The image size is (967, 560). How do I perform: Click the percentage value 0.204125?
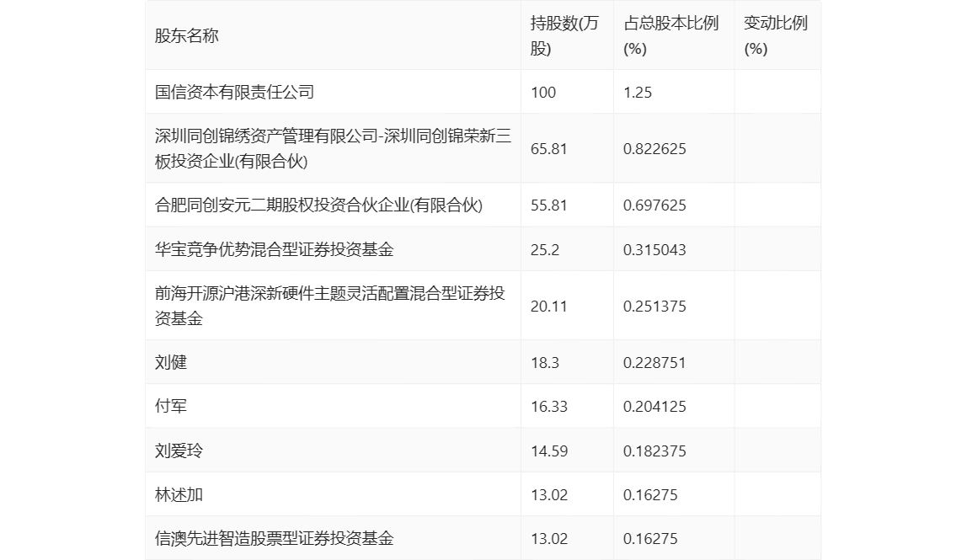654,407
